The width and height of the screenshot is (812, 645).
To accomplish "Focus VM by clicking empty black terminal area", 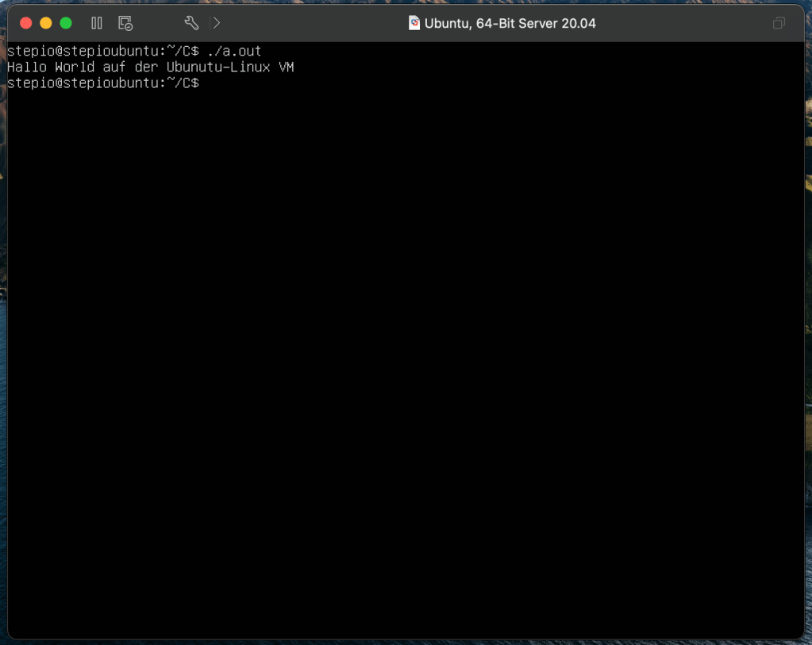I will coord(406,357).
